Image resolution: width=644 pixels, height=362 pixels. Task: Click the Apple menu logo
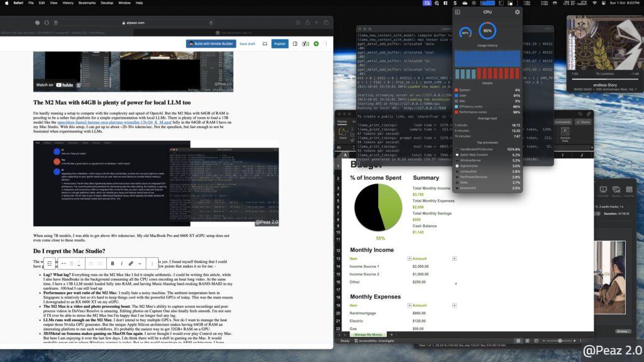point(6,3)
